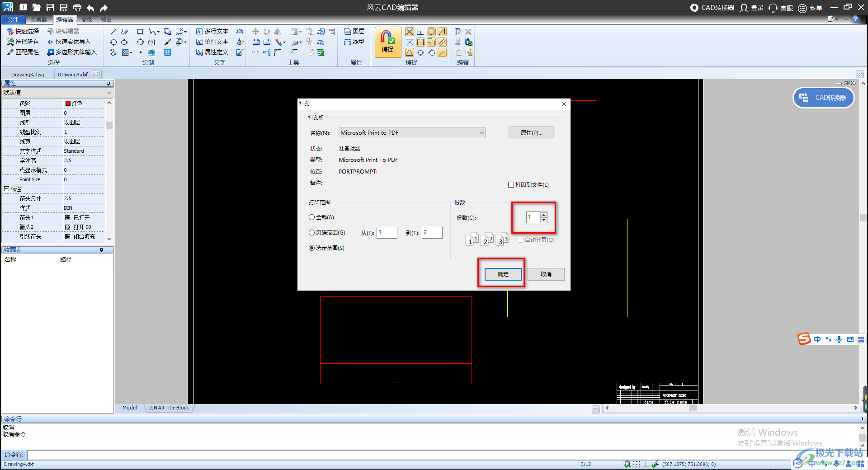This screenshot has height=470, width=868.
Task: Open the Layers (图层) manager
Action: (354, 31)
